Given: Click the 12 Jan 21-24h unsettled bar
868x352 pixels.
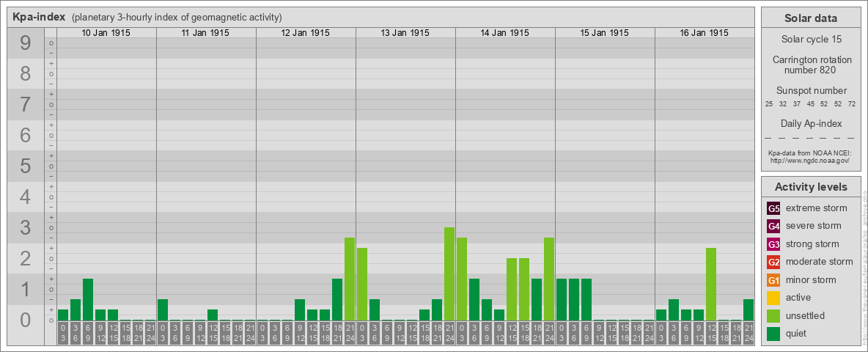Looking at the screenshot, I should pyautogui.click(x=349, y=279).
